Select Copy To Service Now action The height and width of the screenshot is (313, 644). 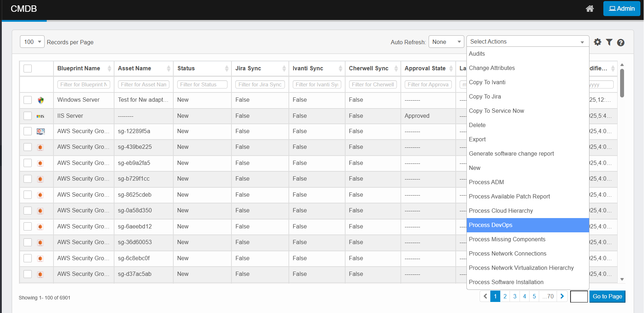[x=496, y=111]
